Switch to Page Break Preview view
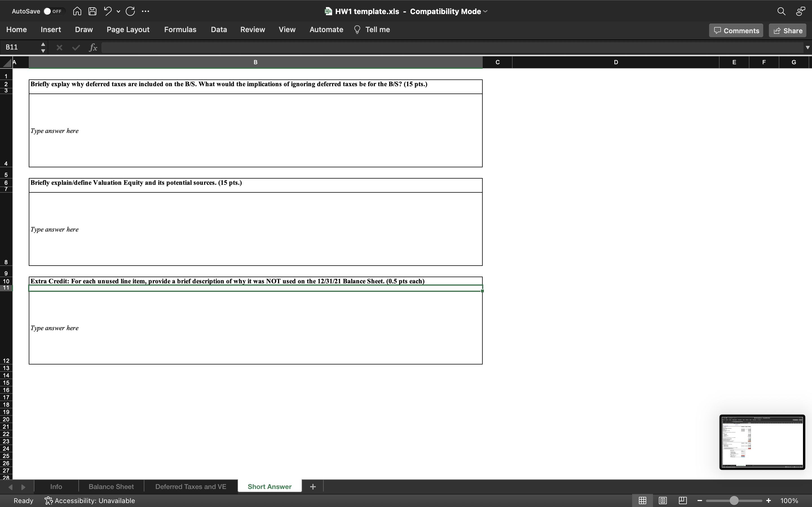The image size is (812, 507). click(x=683, y=500)
